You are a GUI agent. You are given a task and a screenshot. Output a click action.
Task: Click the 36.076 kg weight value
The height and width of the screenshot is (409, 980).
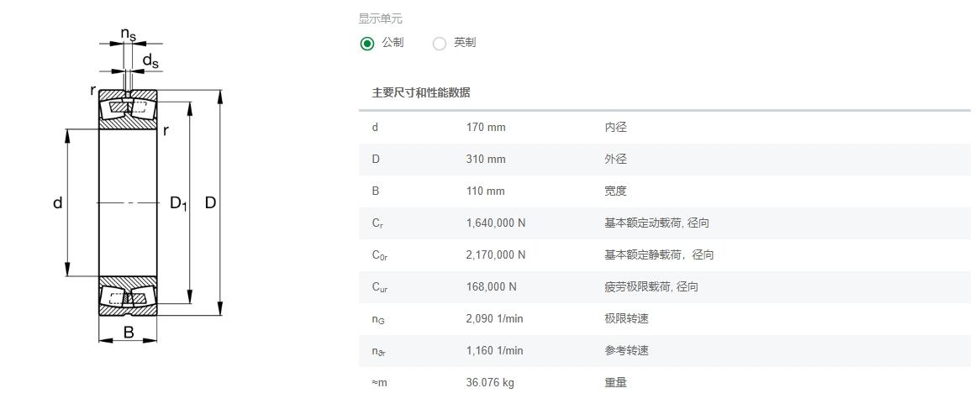[490, 382]
